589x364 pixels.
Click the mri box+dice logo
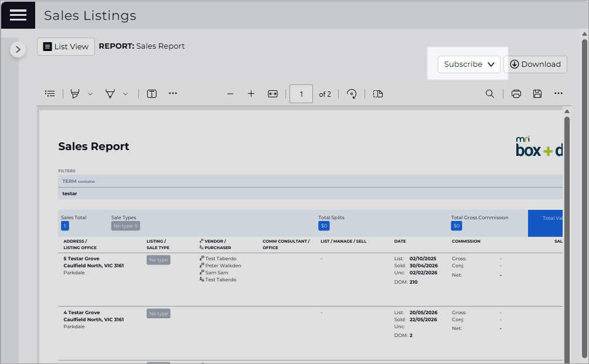539,147
